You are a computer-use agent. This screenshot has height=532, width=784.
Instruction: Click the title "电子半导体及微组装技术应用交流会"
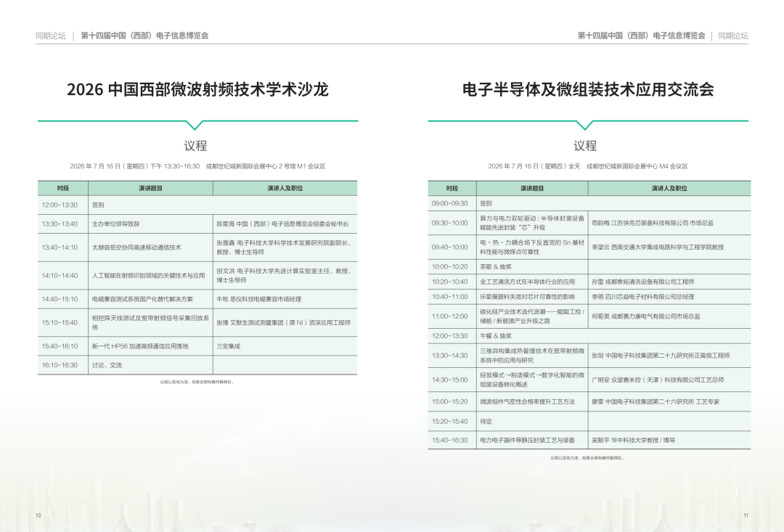click(588, 89)
